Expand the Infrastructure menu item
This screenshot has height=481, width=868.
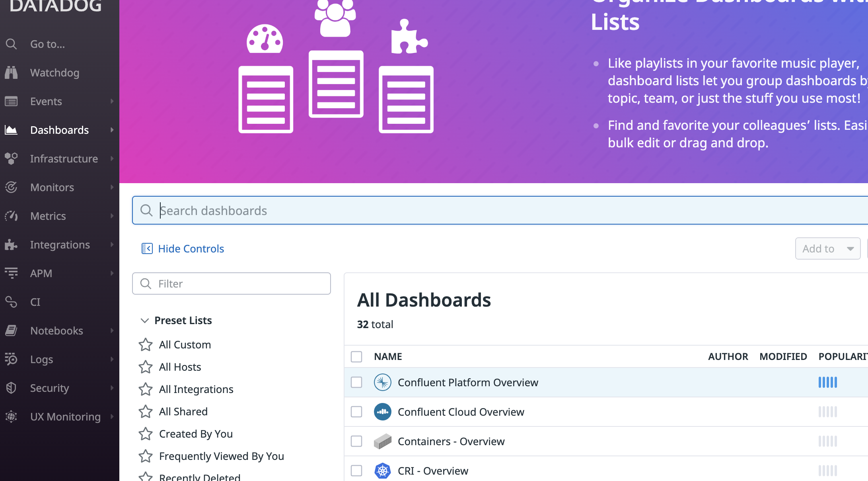[x=112, y=158]
